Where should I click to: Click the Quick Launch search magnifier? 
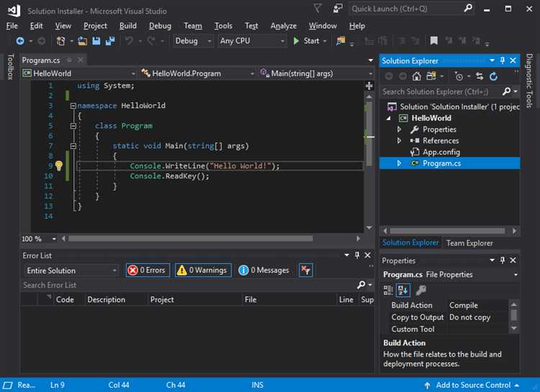[x=468, y=8]
